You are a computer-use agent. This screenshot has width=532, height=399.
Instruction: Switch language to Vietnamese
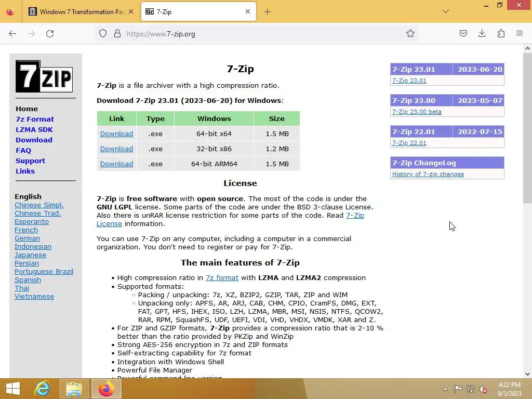(34, 296)
